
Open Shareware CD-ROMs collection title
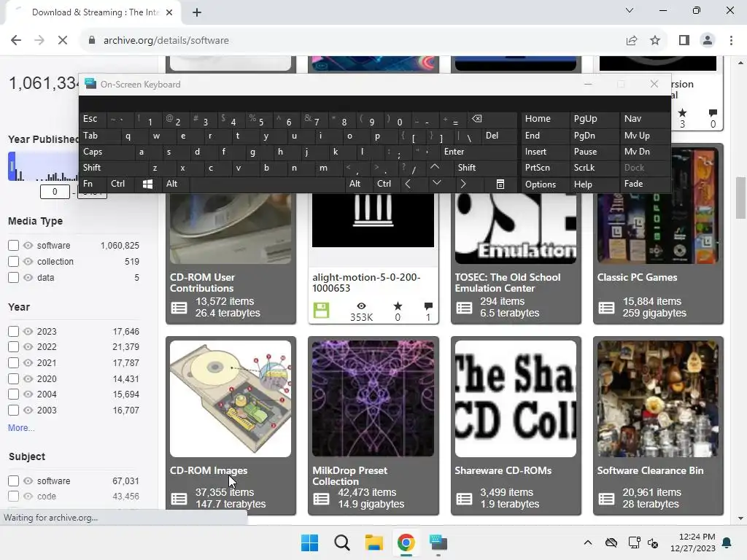503,470
